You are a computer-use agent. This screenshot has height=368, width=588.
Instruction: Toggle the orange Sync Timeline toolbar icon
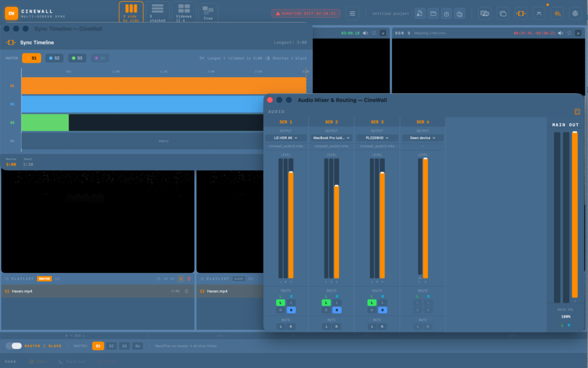point(521,14)
